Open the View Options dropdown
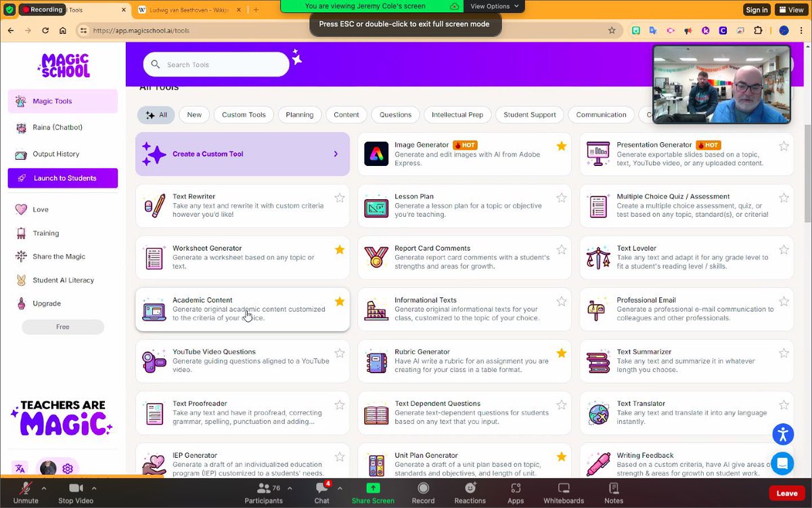This screenshot has width=812, height=508. (495, 6)
